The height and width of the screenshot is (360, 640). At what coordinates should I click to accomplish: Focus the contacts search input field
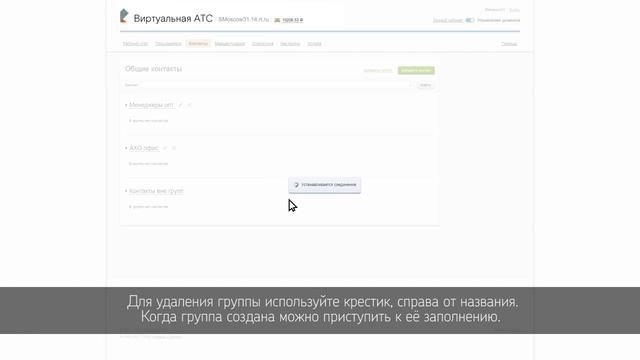point(269,85)
